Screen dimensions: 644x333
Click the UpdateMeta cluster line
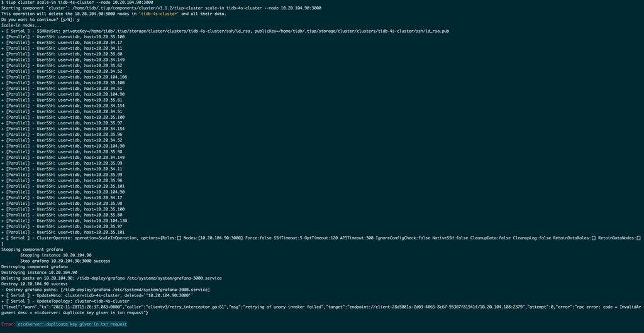pos(97,295)
